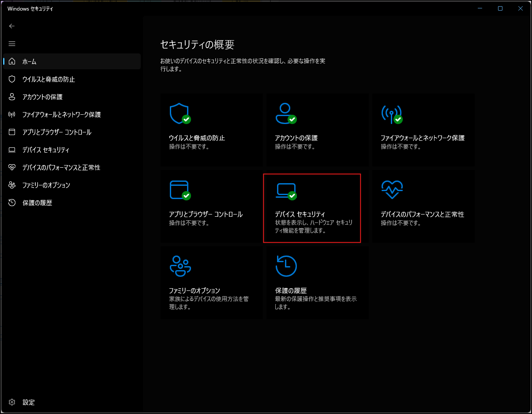Image resolution: width=532 pixels, height=414 pixels.
Task: Open アカウントの保護 from the sidebar
Action: 71,97
